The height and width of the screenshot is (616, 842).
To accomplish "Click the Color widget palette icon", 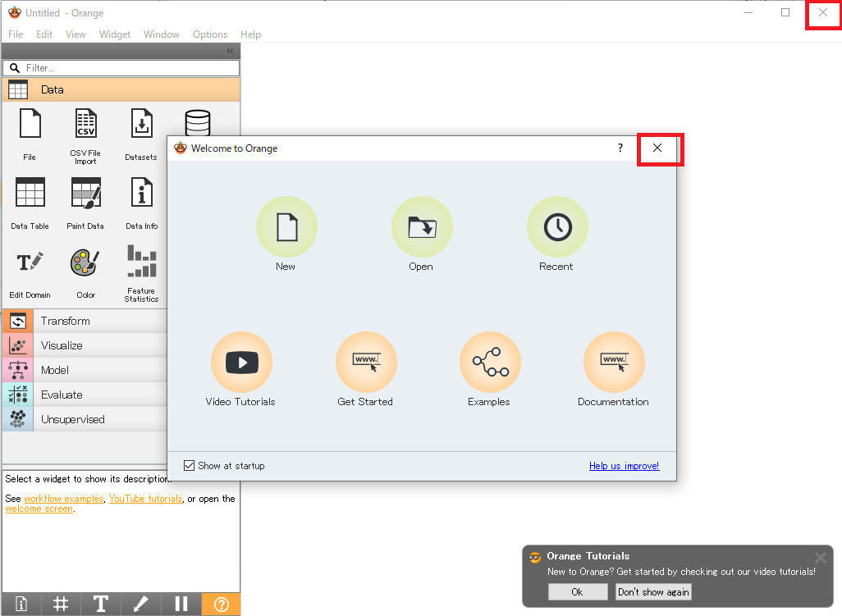I will coord(85,262).
